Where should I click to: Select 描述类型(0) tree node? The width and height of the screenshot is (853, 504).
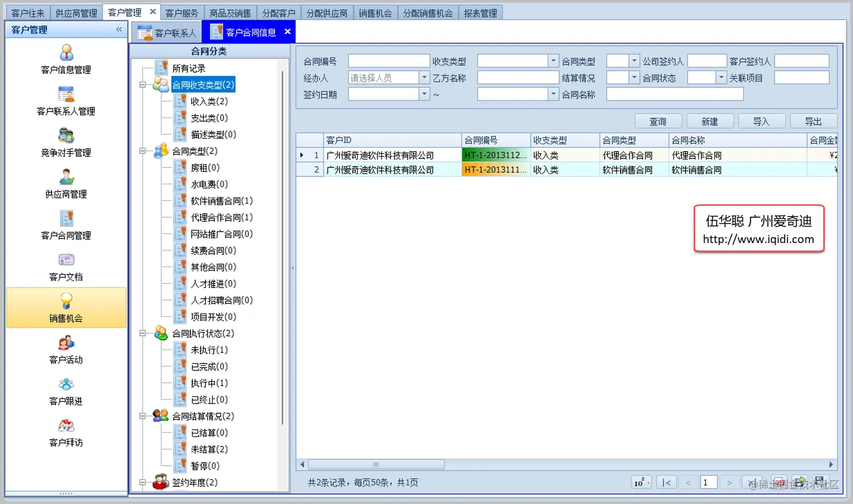[x=213, y=134]
